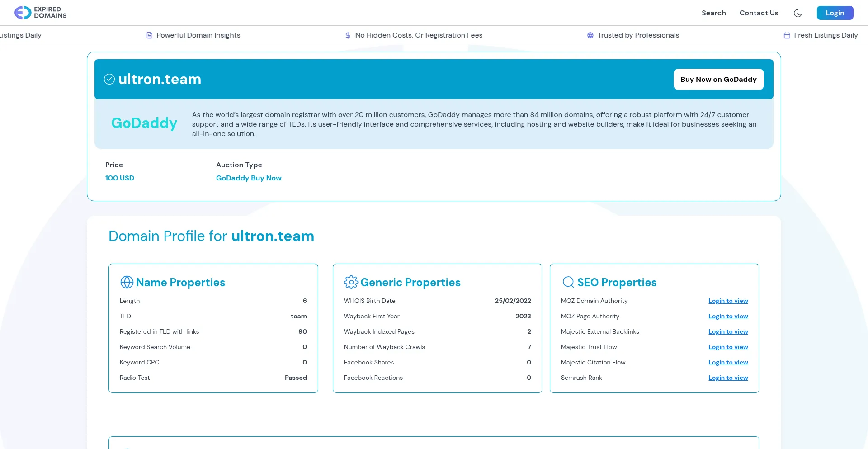The image size is (868, 449).
Task: Click the Length value 6
Action: 305,301
